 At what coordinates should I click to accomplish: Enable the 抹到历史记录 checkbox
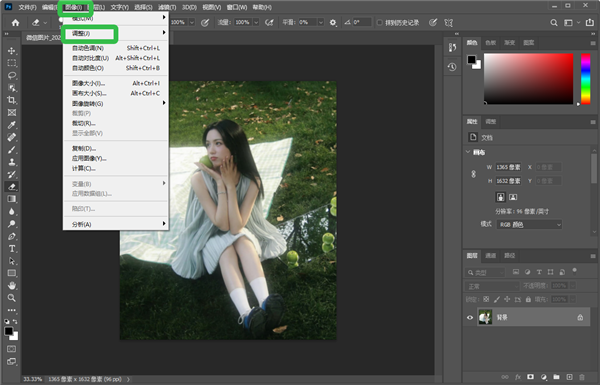[380, 23]
